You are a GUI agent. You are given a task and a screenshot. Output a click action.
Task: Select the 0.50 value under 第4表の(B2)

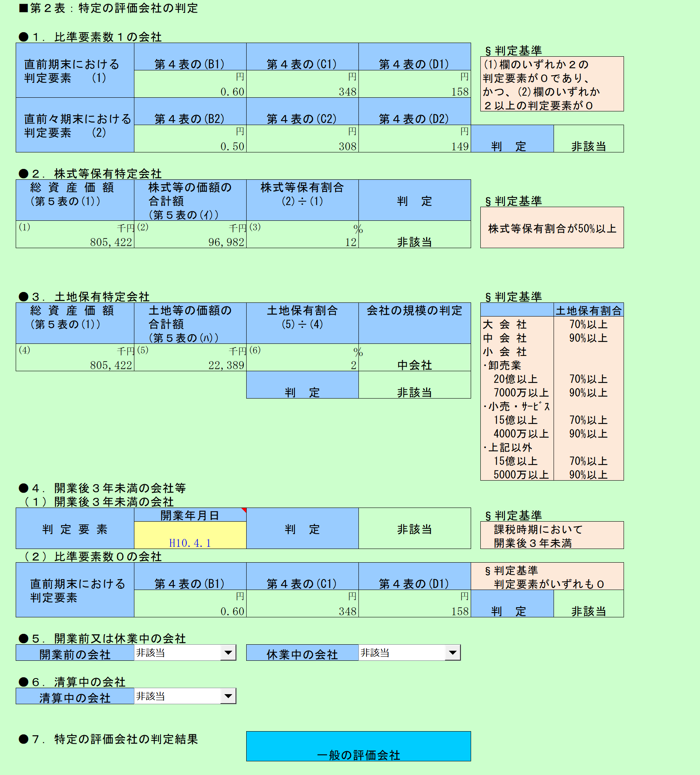pyautogui.click(x=190, y=139)
